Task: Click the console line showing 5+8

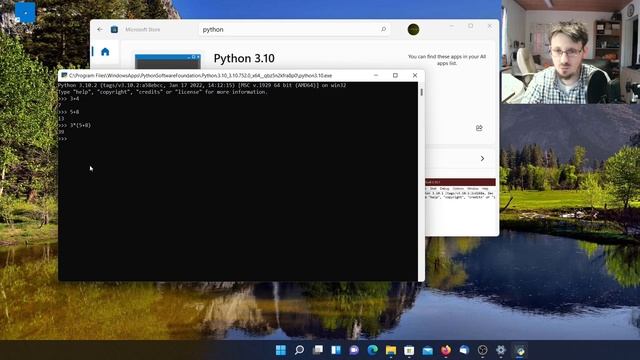Action: [69, 112]
